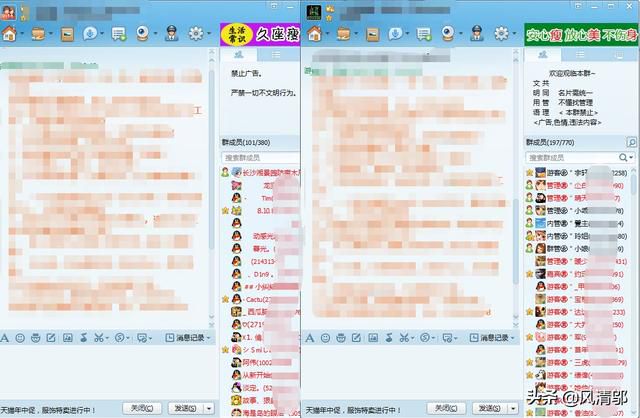Expand the search dropdown in the right window member search
Screen dimensions: 640x418
pyautogui.click(x=631, y=158)
